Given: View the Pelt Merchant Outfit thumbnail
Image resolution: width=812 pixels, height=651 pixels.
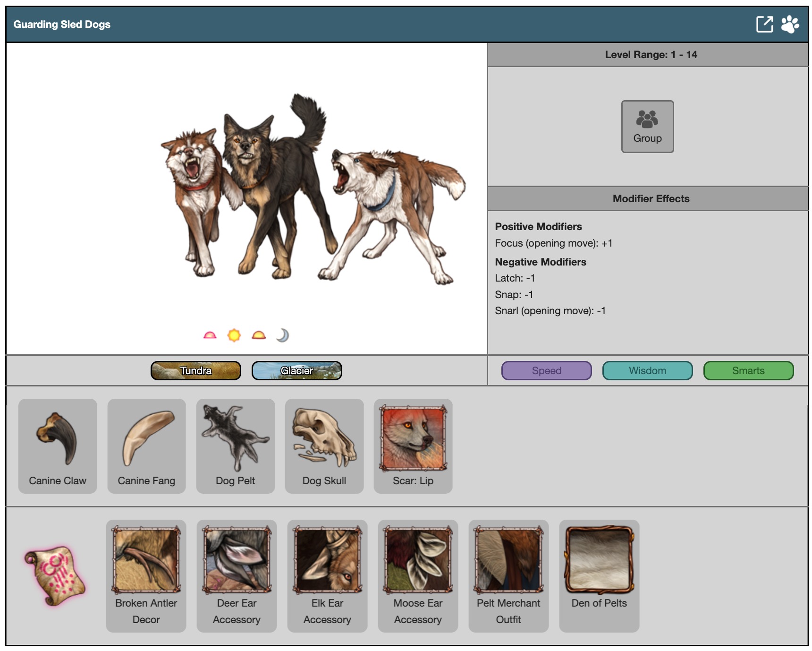Looking at the screenshot, I should 508,560.
